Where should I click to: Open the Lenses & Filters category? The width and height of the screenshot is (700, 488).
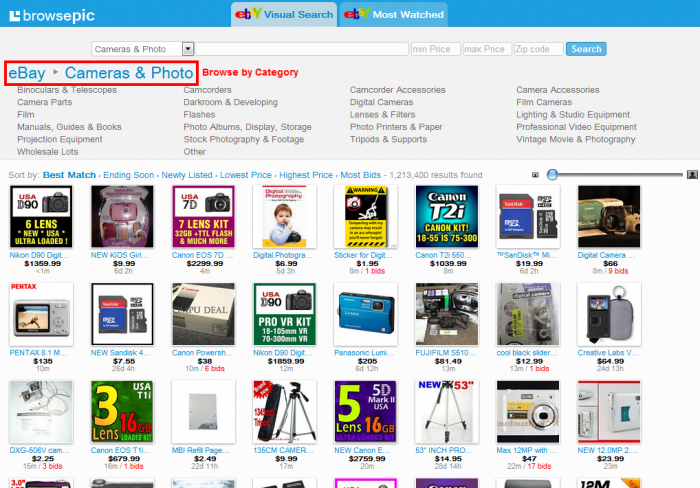pyautogui.click(x=382, y=115)
